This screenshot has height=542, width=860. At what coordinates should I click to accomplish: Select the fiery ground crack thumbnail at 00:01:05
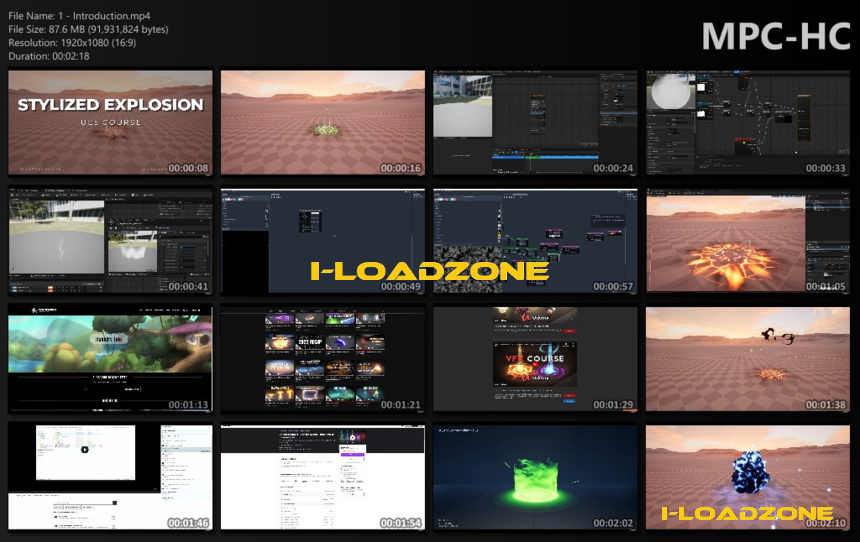coord(748,241)
